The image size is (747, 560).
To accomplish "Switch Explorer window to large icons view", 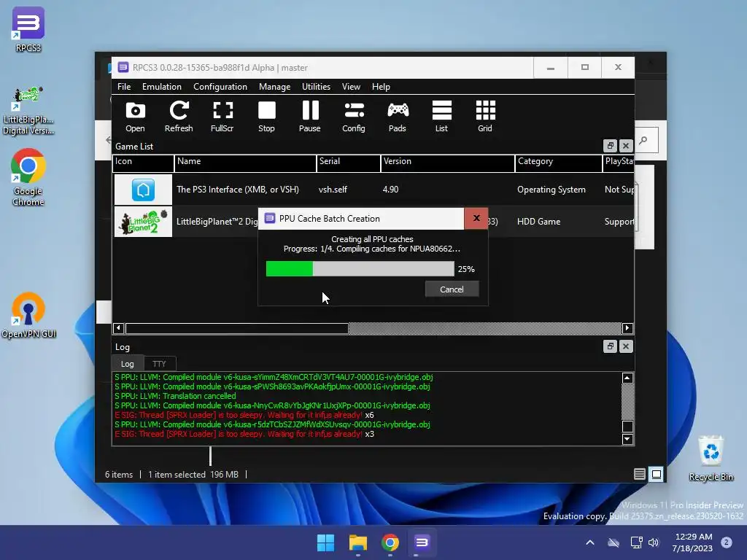I will (x=656, y=474).
